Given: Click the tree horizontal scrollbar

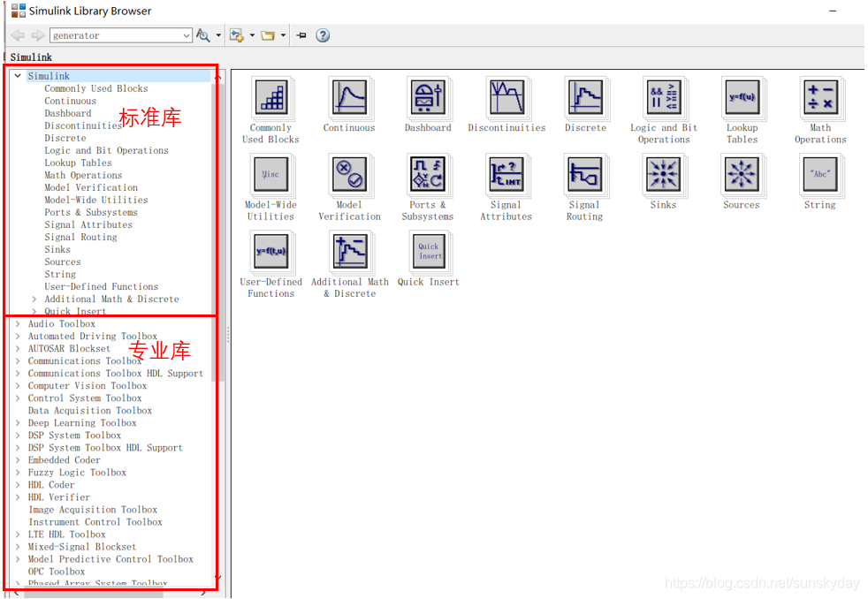Looking at the screenshot, I should click(x=94, y=594).
